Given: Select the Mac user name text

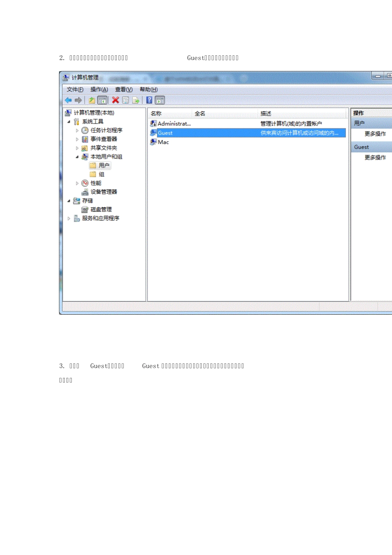Looking at the screenshot, I should pos(163,142).
